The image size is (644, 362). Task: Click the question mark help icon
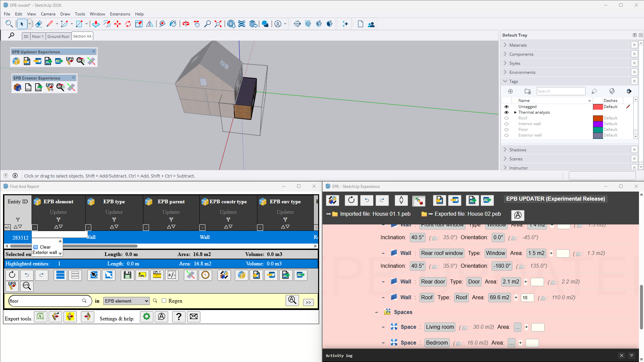pyautogui.click(x=179, y=316)
